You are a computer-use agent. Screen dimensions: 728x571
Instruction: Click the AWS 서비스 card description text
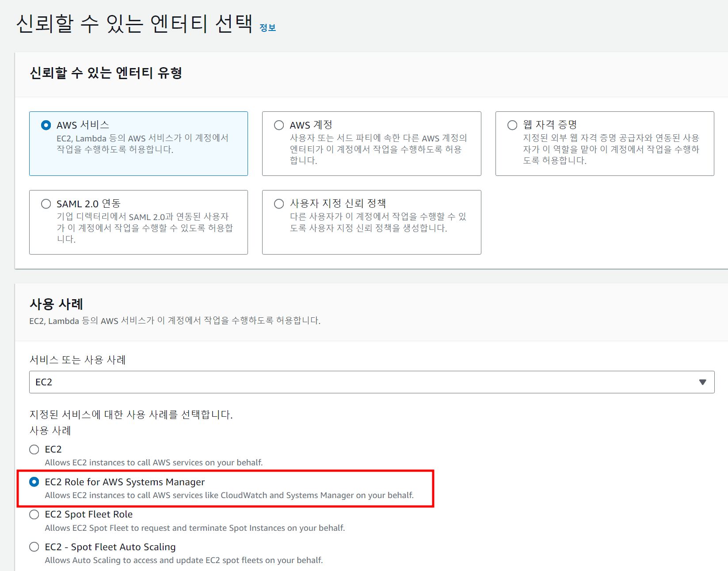coord(142,144)
